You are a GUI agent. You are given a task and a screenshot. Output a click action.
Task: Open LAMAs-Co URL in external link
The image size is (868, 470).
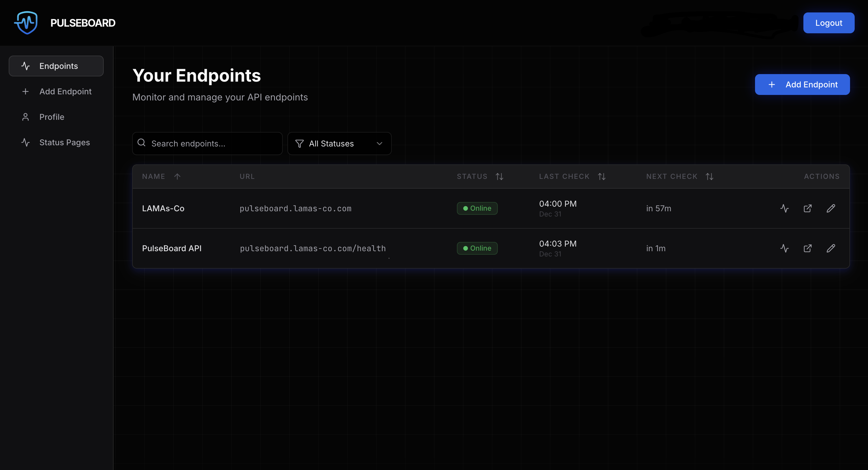tap(807, 208)
